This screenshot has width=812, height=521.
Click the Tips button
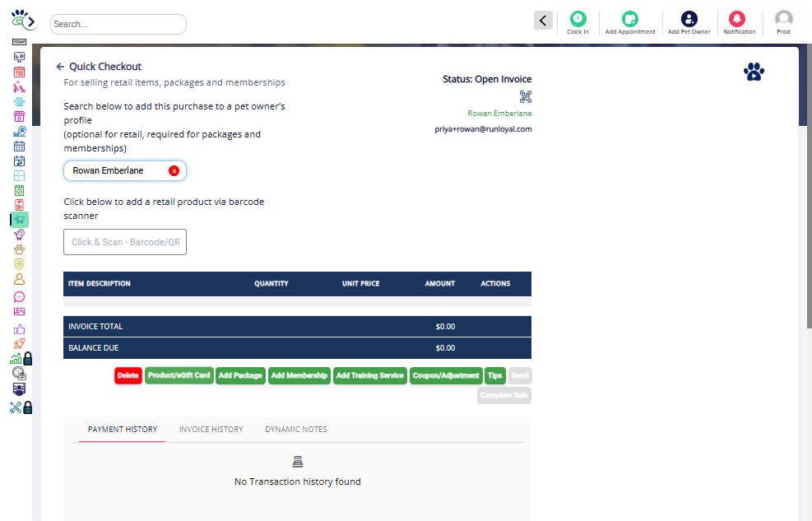pyautogui.click(x=495, y=375)
